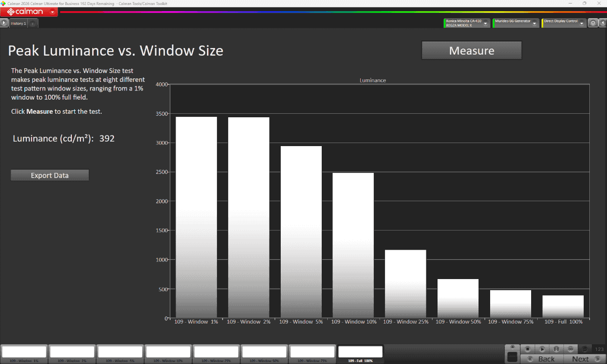607x364 pixels.
Task: Click the up-arrow above the pattern preview box
Action: point(512,347)
